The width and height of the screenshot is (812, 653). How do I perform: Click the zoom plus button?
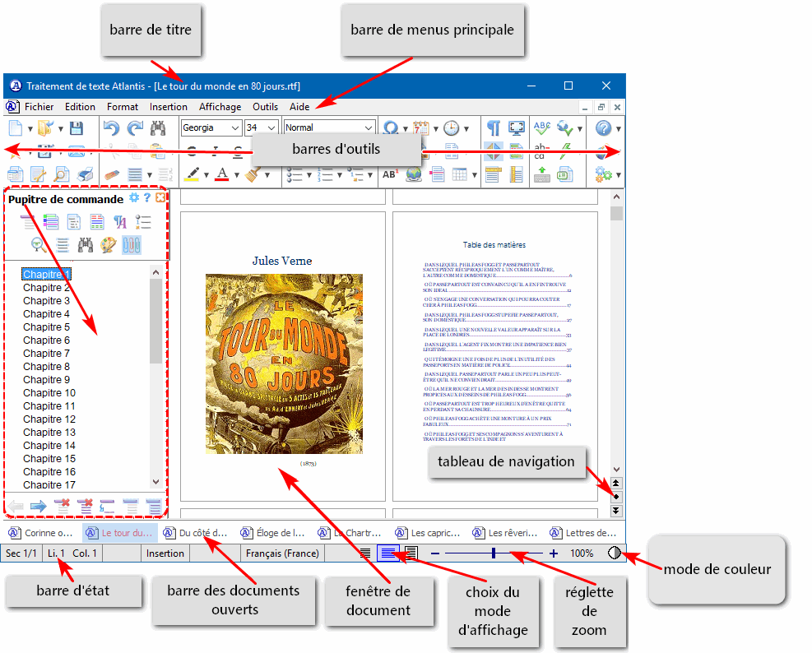(x=554, y=553)
